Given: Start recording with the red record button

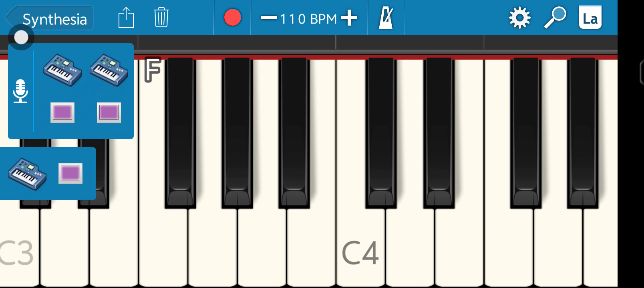Looking at the screenshot, I should pos(232,18).
